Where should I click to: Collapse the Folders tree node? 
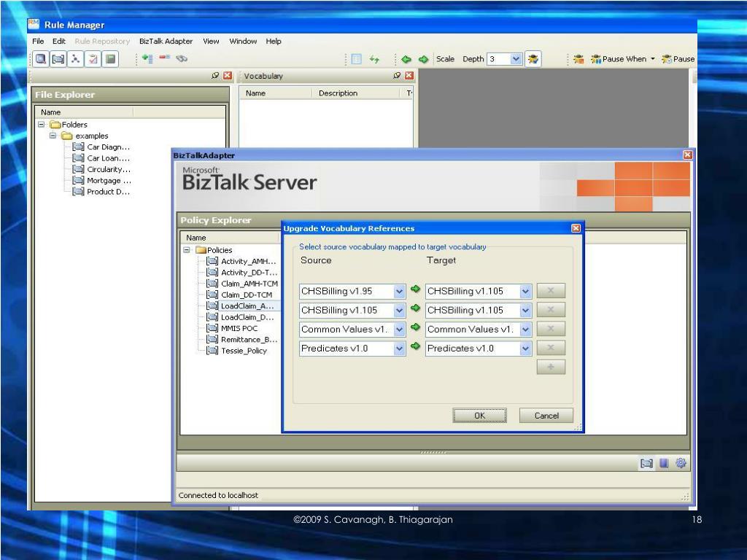(x=42, y=124)
